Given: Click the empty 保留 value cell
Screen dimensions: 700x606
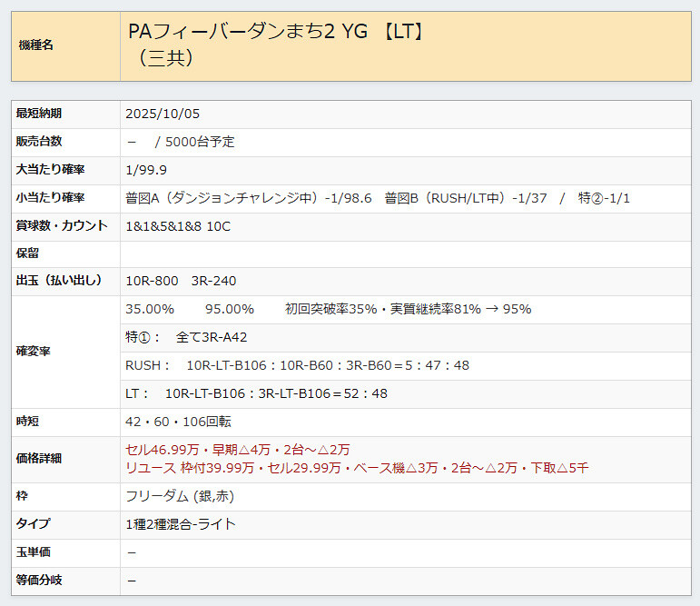Looking at the screenshot, I should tap(405, 253).
